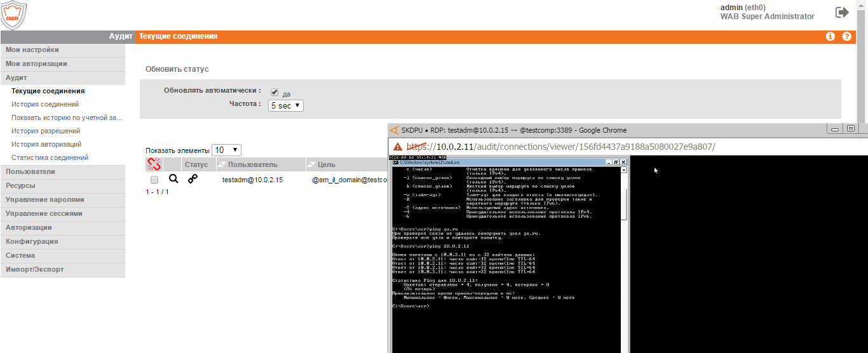Click the testadm@10.0.2.15 user cell
The image size is (868, 353).
(252, 180)
